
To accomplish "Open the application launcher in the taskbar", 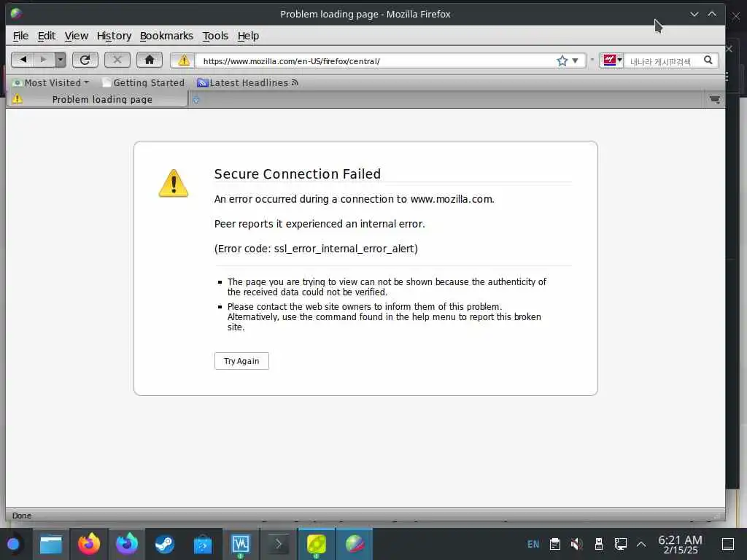I will (13, 544).
